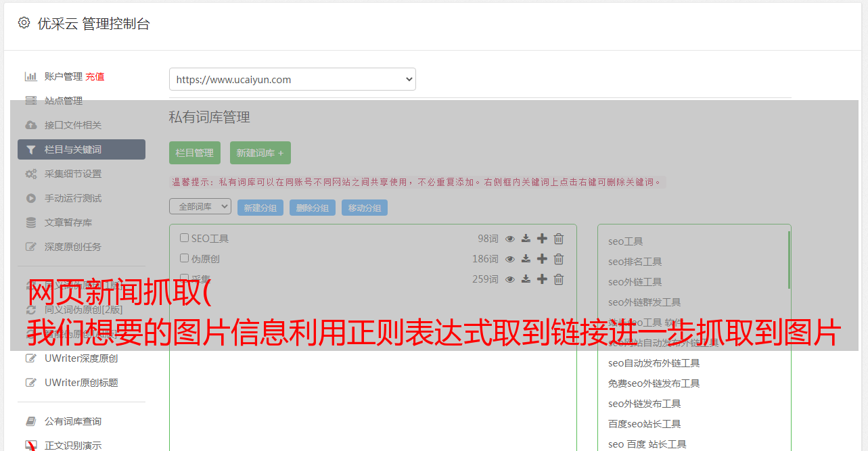This screenshot has width=868, height=451.
Task: Click the 私有词库管理 heading
Action: pos(209,117)
